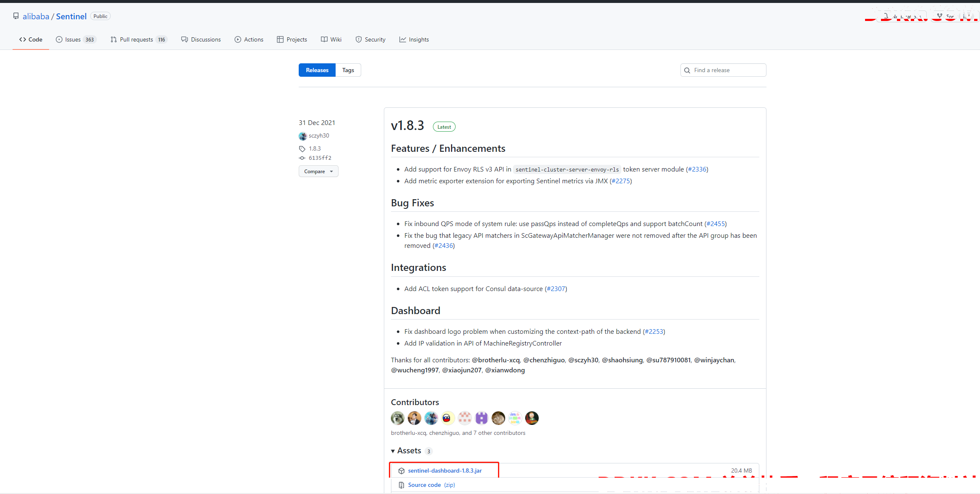
Task: Open pull request #2275
Action: 621,181
